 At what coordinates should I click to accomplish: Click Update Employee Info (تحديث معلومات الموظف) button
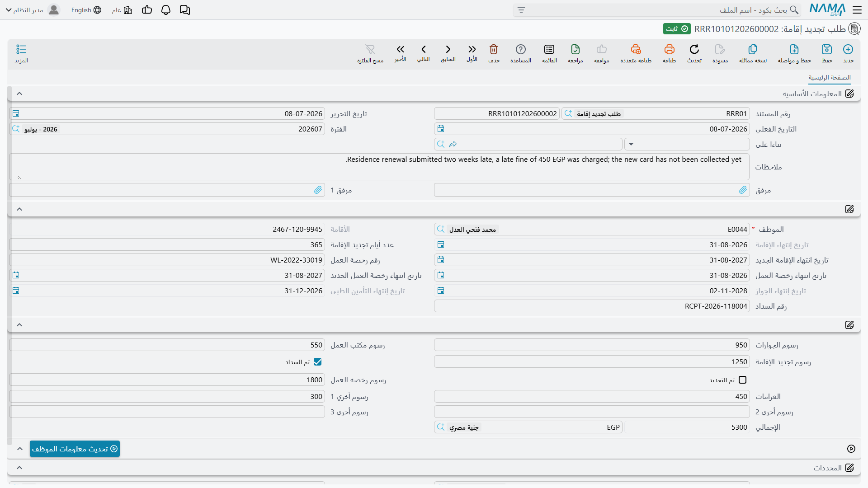click(x=75, y=449)
